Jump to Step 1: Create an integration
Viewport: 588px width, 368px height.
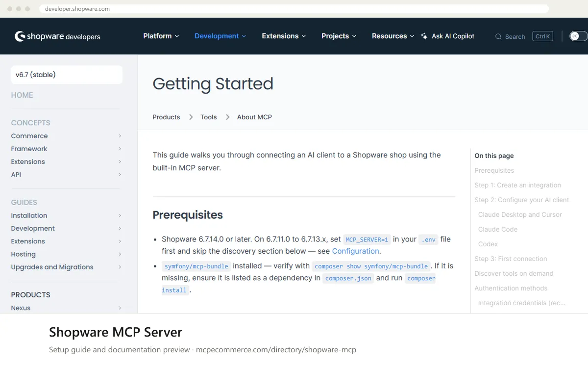coord(517,185)
